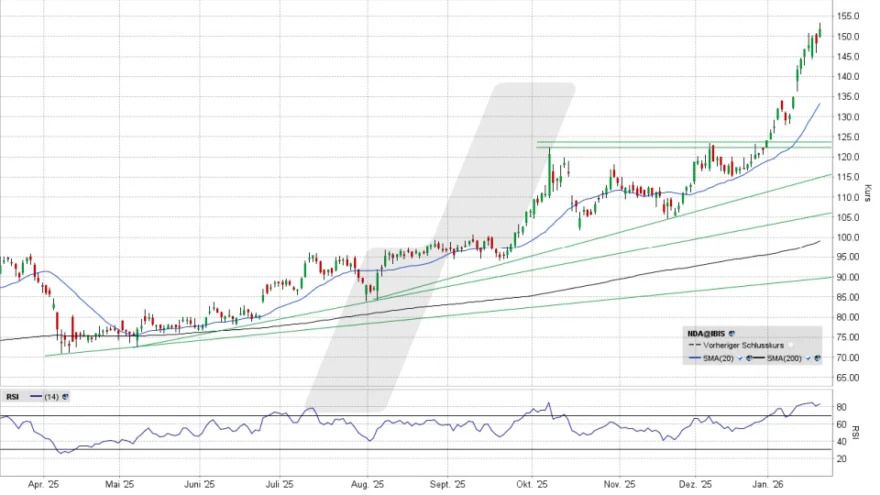Click the 80 level on RSI scale
Viewport: 880px width, 495px height.
tap(843, 408)
